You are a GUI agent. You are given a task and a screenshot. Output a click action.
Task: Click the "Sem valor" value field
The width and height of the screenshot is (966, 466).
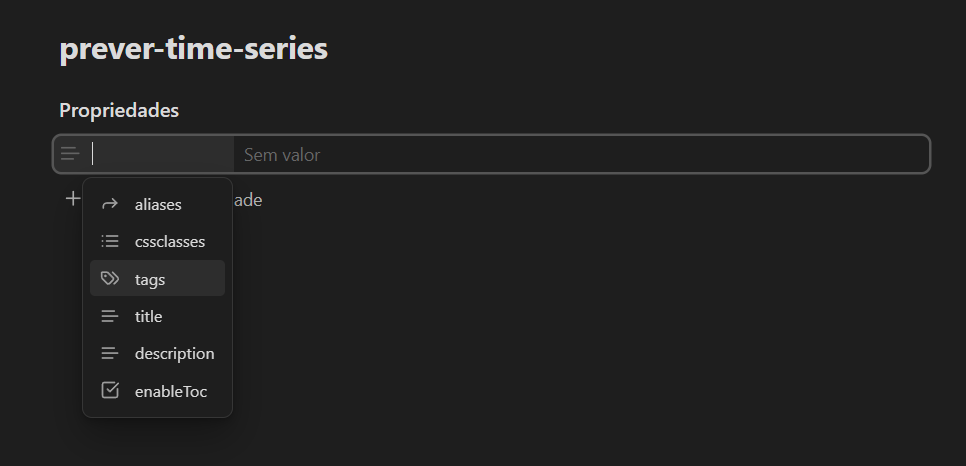[580, 155]
